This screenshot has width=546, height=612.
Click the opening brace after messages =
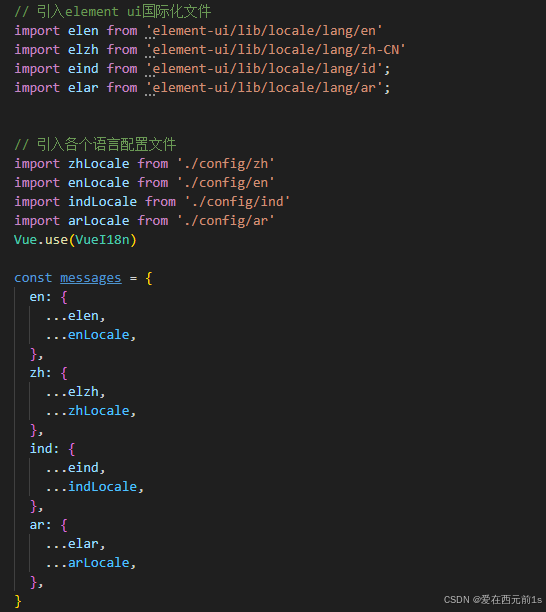(x=149, y=278)
